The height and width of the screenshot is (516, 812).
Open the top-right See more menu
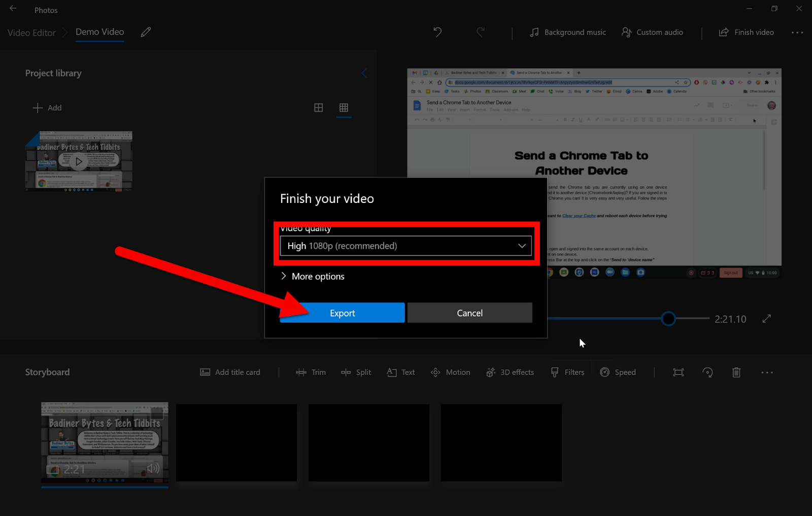797,32
